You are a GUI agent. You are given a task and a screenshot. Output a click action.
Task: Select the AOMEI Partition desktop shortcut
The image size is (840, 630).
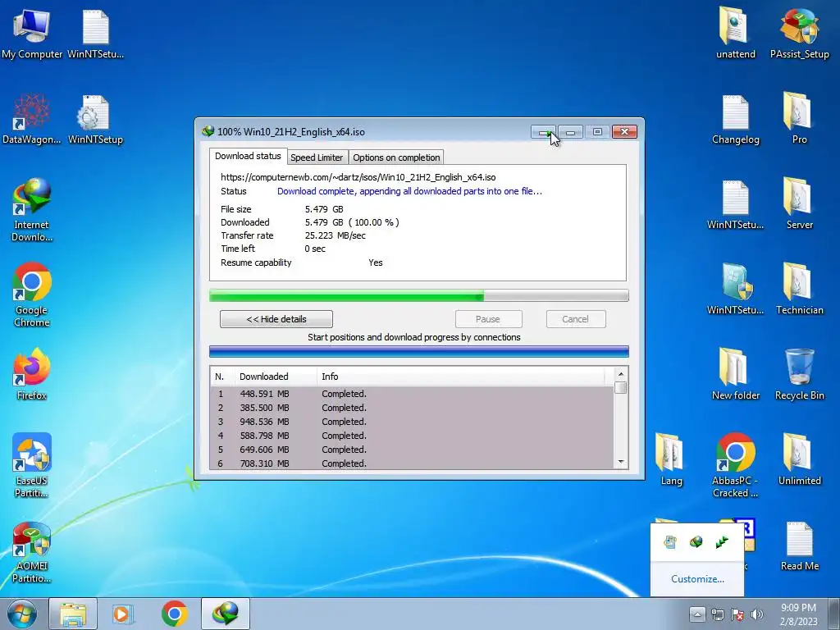[x=32, y=552]
